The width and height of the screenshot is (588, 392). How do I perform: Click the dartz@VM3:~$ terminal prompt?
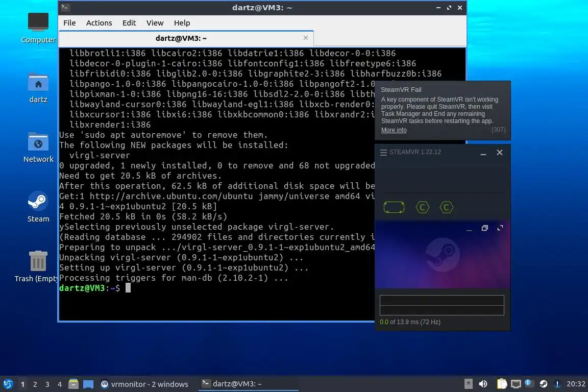point(90,288)
